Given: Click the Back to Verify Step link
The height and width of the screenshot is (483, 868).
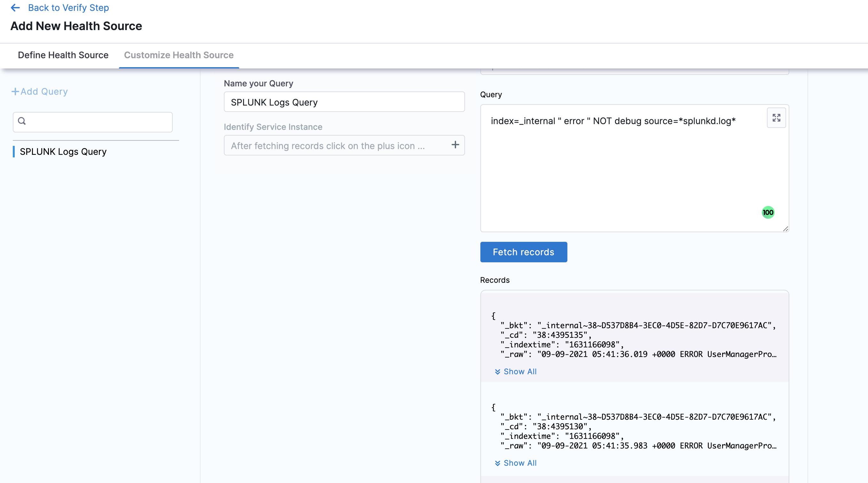Looking at the screenshot, I should pyautogui.click(x=68, y=7).
